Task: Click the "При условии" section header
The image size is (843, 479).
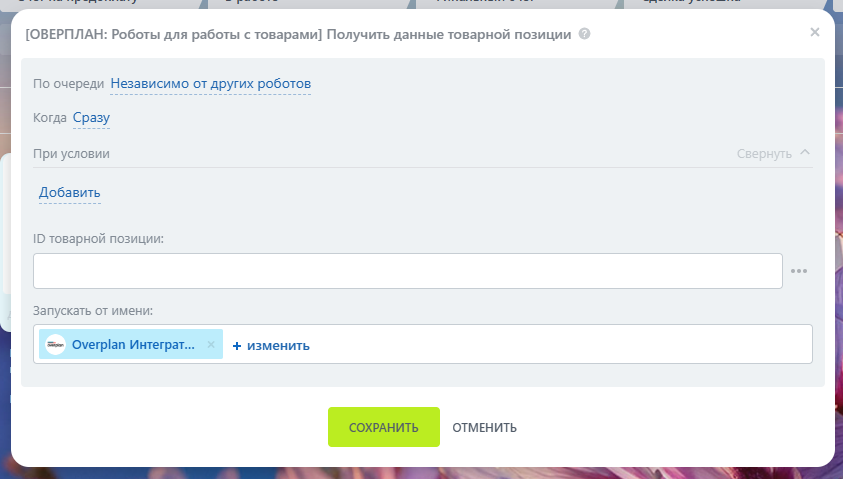Action: click(72, 154)
